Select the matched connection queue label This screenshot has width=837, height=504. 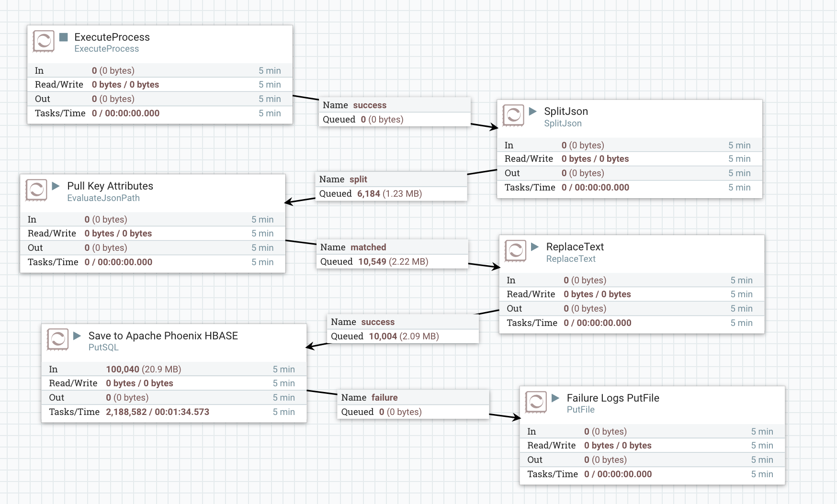(392, 255)
